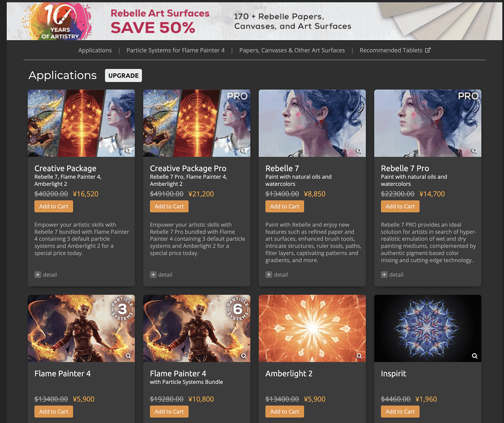This screenshot has width=504, height=423.
Task: Expand detail for Creative Package Pro
Action: coord(161,275)
